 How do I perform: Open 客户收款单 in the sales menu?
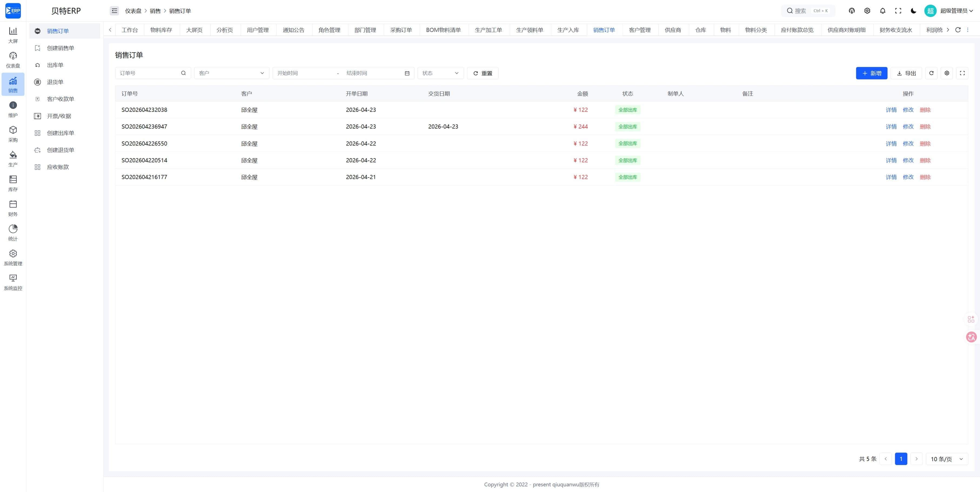65,99
